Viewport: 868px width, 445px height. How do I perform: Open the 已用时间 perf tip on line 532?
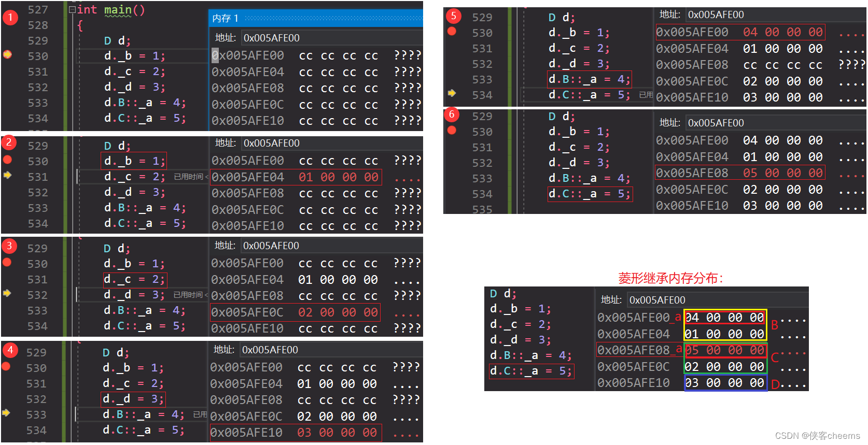click(190, 295)
